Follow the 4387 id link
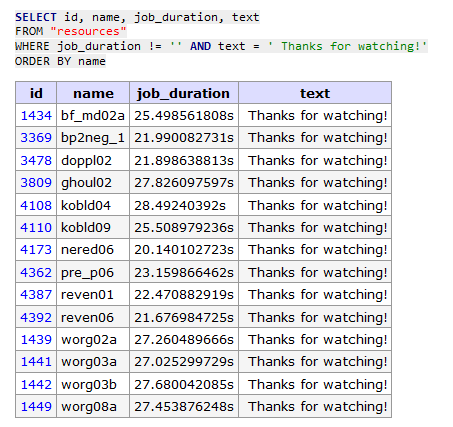Screen dimensions: 453x427 click(36, 295)
